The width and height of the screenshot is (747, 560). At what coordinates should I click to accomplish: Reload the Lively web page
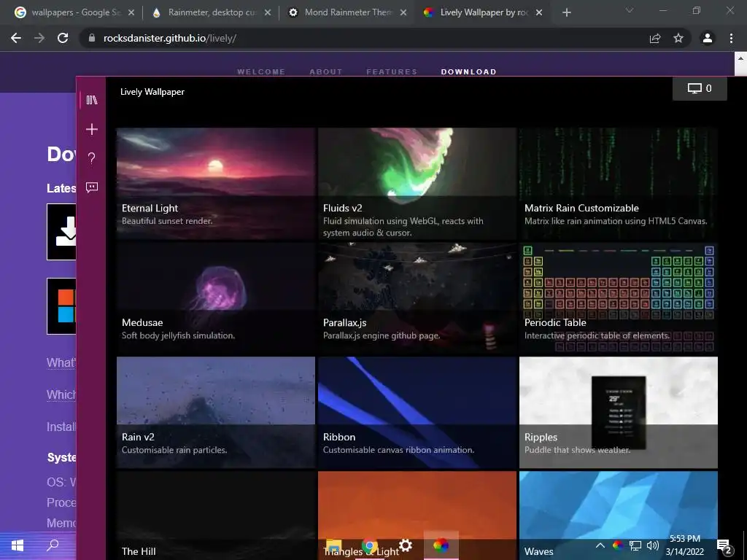[63, 38]
